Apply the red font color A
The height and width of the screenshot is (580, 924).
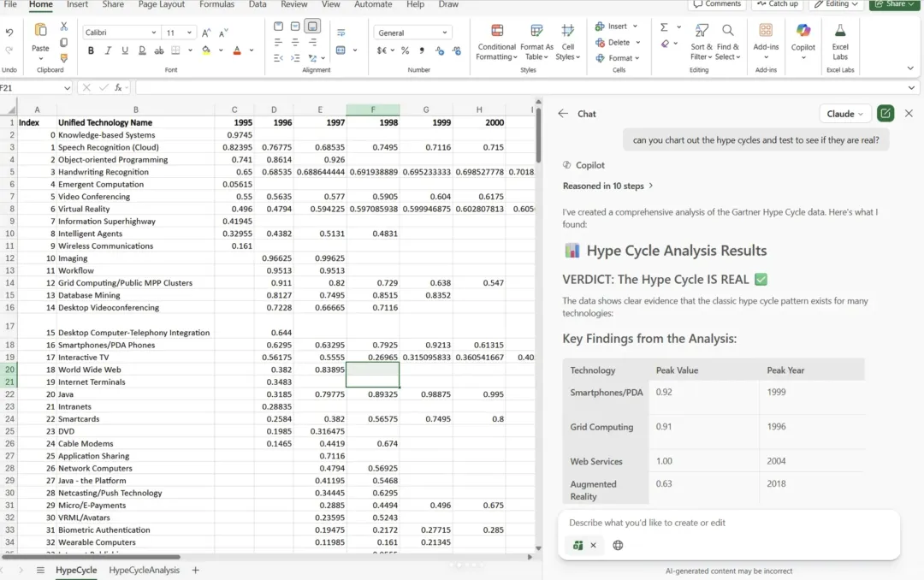237,50
